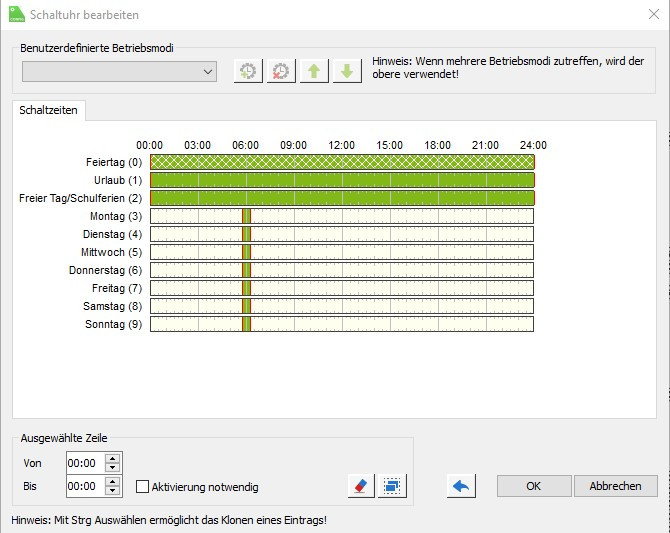This screenshot has width=670, height=533.
Task: Decrease the Von time with down arrow
Action: click(113, 468)
